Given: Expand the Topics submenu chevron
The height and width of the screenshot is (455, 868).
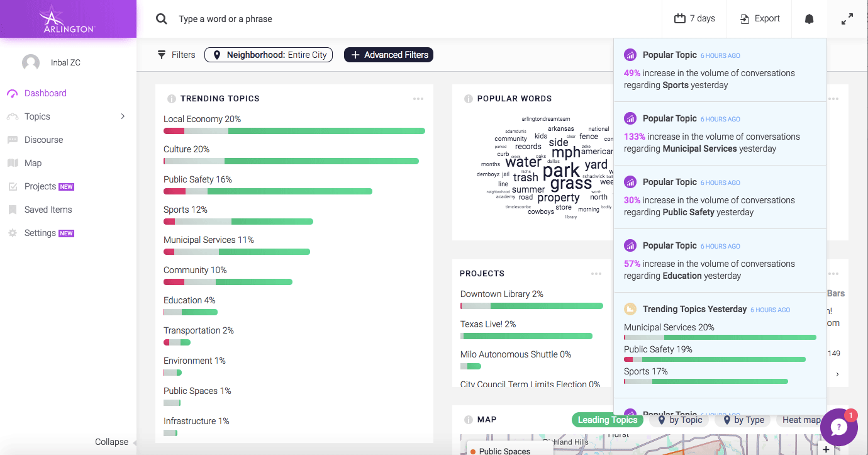Looking at the screenshot, I should (123, 116).
